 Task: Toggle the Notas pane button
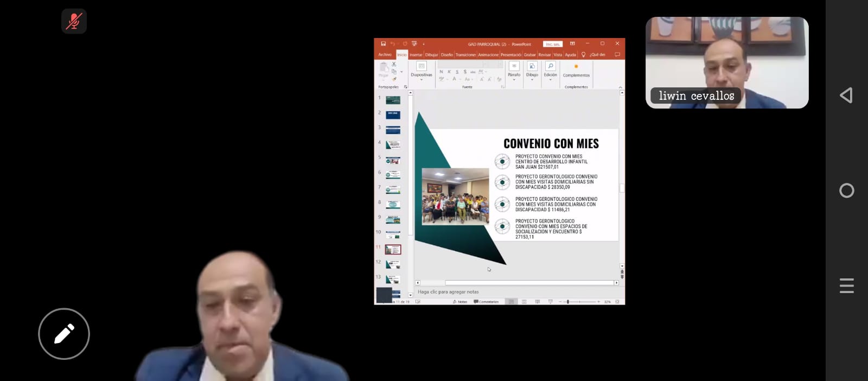[x=460, y=302]
